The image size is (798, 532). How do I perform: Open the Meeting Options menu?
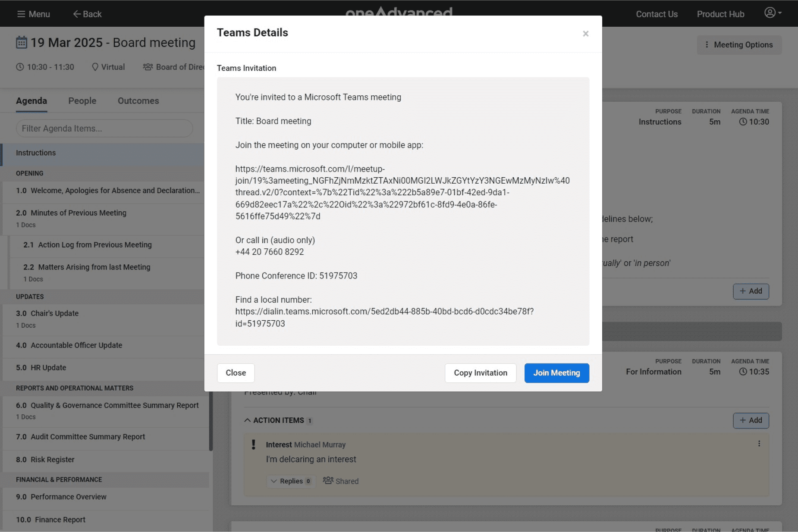coord(739,45)
